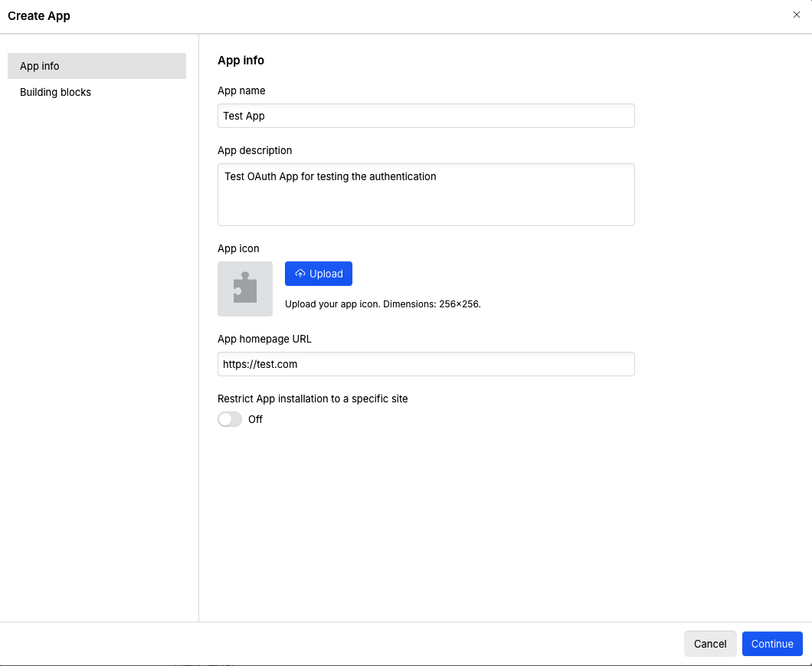
Task: Focus the App name field containing Test App
Action: click(426, 116)
